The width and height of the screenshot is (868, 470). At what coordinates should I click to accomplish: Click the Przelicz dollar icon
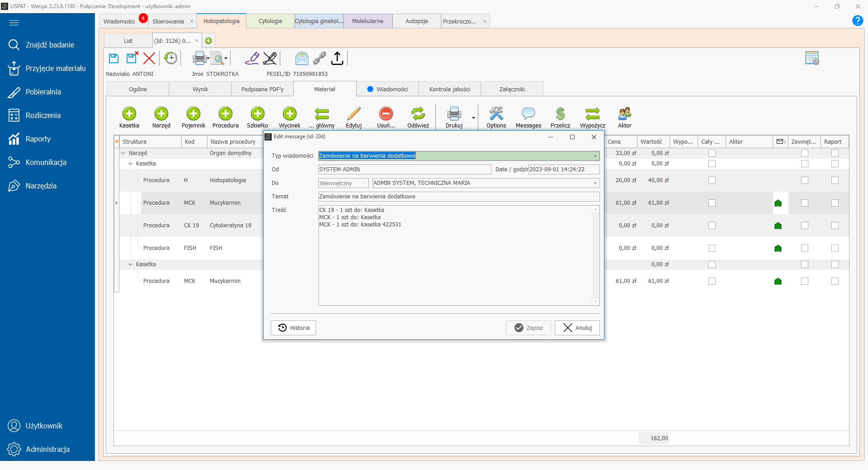(560, 114)
